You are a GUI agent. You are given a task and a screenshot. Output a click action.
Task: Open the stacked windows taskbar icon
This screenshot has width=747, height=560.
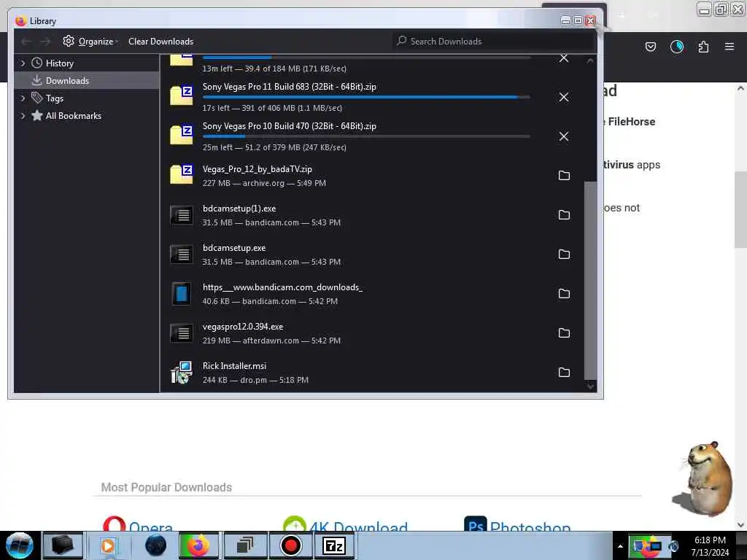pyautogui.click(x=244, y=545)
